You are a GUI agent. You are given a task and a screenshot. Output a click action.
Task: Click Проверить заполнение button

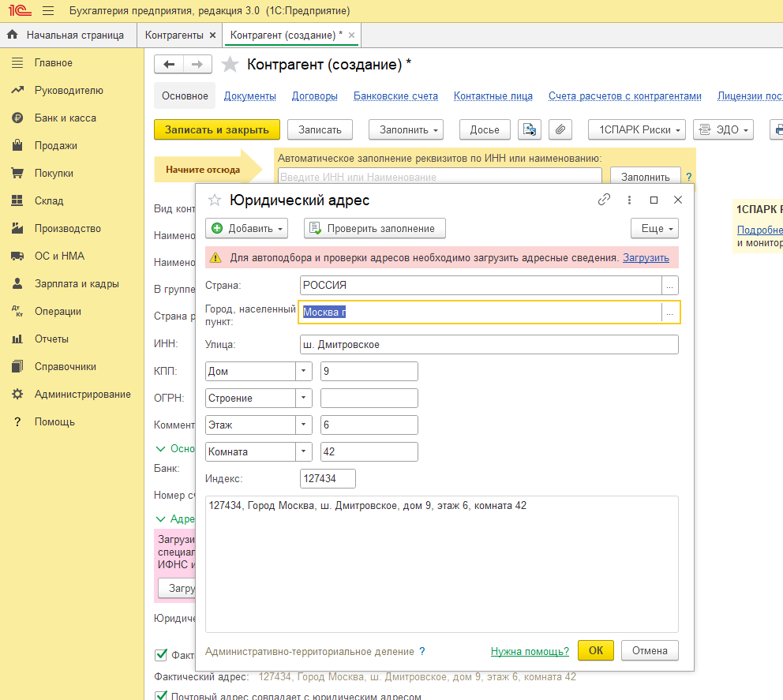click(x=374, y=228)
